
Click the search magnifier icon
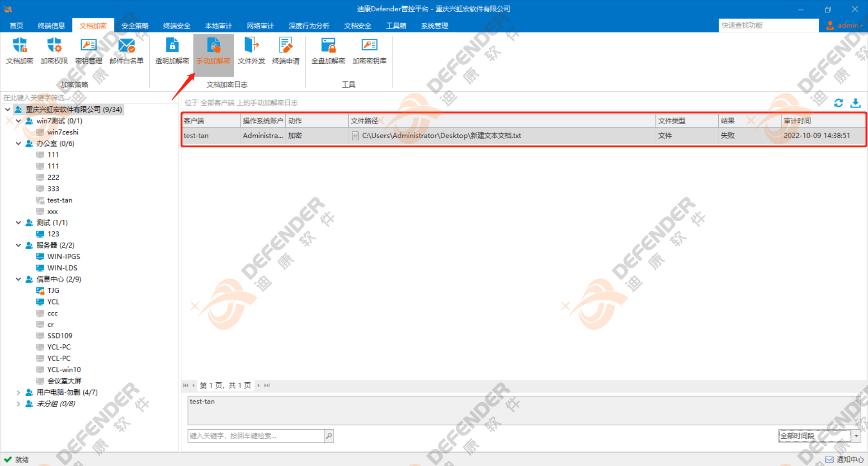[x=329, y=436]
